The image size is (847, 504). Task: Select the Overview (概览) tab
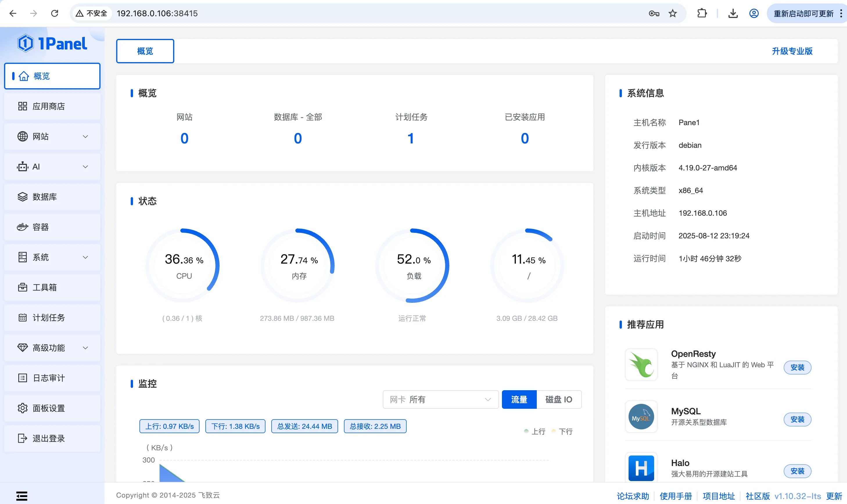click(x=145, y=51)
